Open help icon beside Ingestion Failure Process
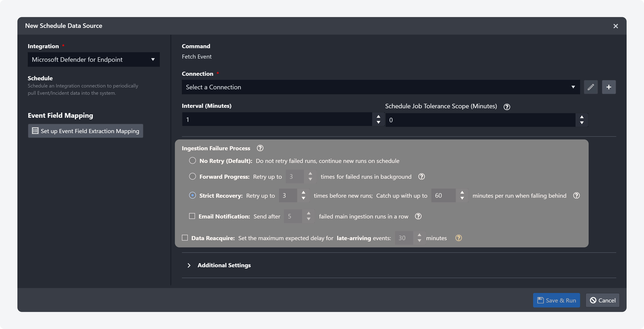The width and height of the screenshot is (644, 329). click(260, 148)
